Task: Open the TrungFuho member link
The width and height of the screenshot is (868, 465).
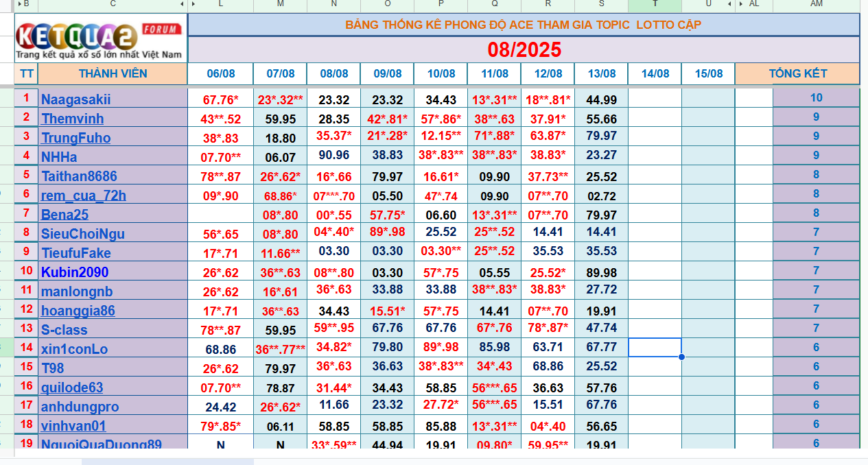Action: 75,138
